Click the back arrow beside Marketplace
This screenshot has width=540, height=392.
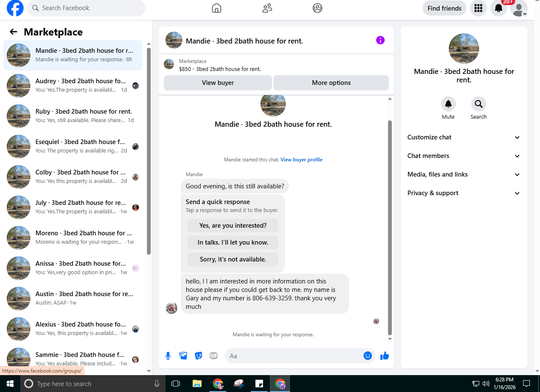14,32
